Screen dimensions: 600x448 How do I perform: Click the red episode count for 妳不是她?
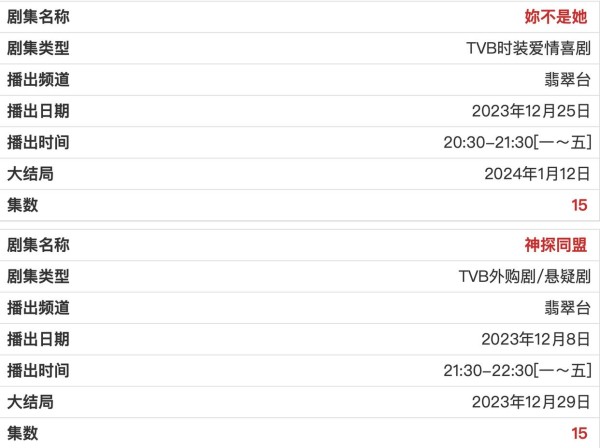click(x=579, y=206)
